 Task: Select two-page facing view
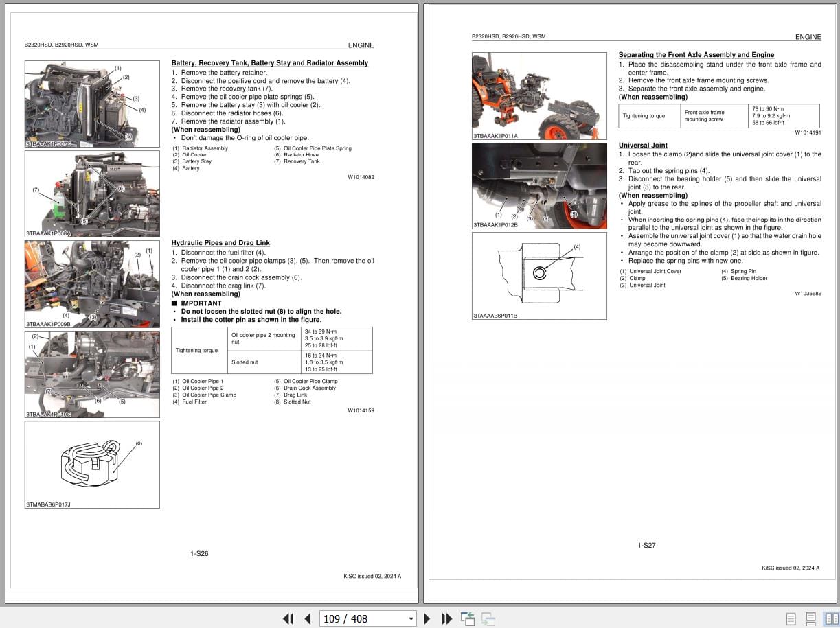click(831, 618)
